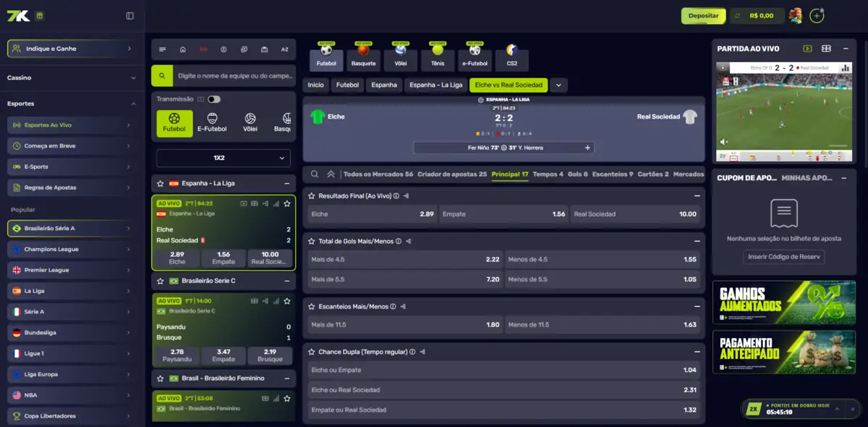Image resolution: width=868 pixels, height=427 pixels.
Task: Select the E-Futebol sport tile
Action: click(212, 124)
